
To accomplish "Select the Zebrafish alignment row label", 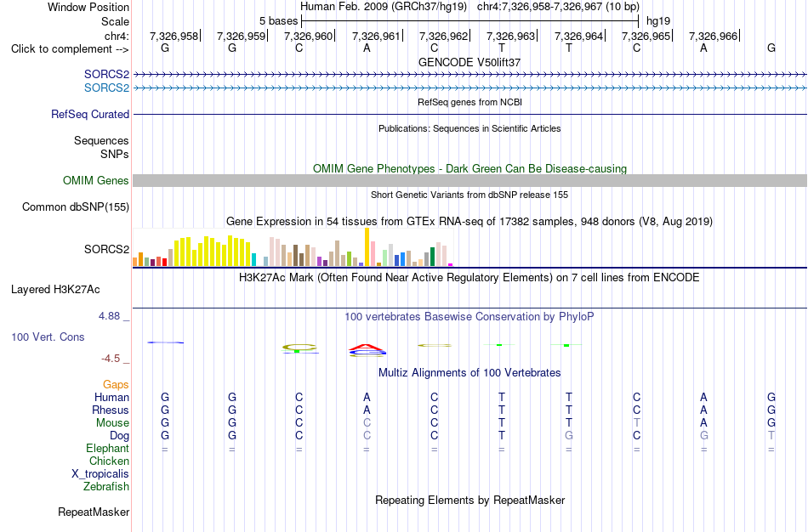I will (106, 486).
